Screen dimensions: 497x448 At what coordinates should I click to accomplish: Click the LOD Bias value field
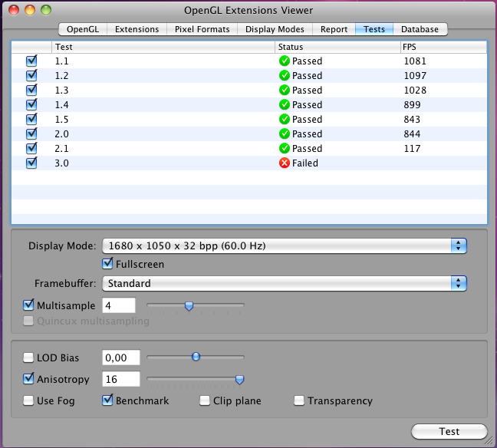(121, 357)
